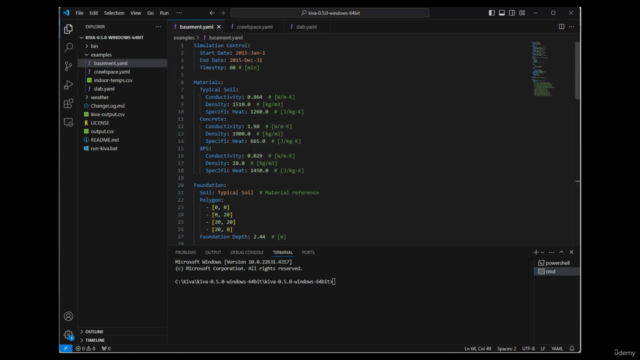Click the command center search box
This screenshot has height=360, width=640.
tap(330, 13)
